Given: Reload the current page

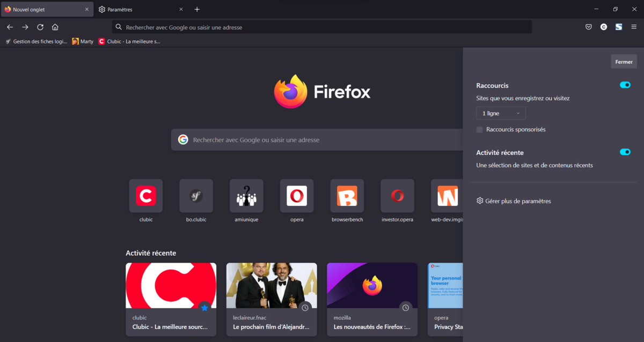Looking at the screenshot, I should 40,27.
